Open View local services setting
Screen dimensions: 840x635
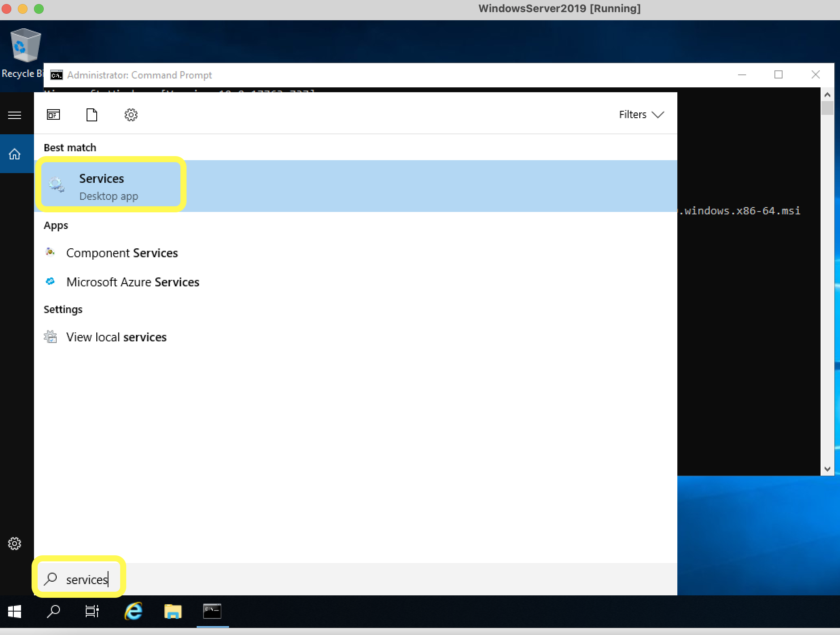[116, 337]
